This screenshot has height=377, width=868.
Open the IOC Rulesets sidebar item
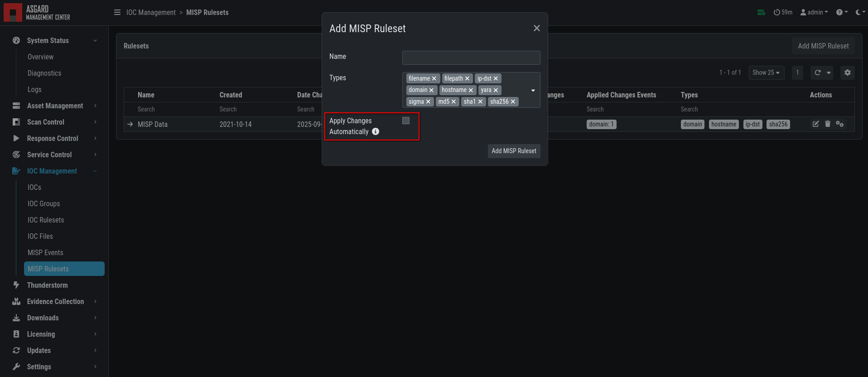(x=46, y=220)
